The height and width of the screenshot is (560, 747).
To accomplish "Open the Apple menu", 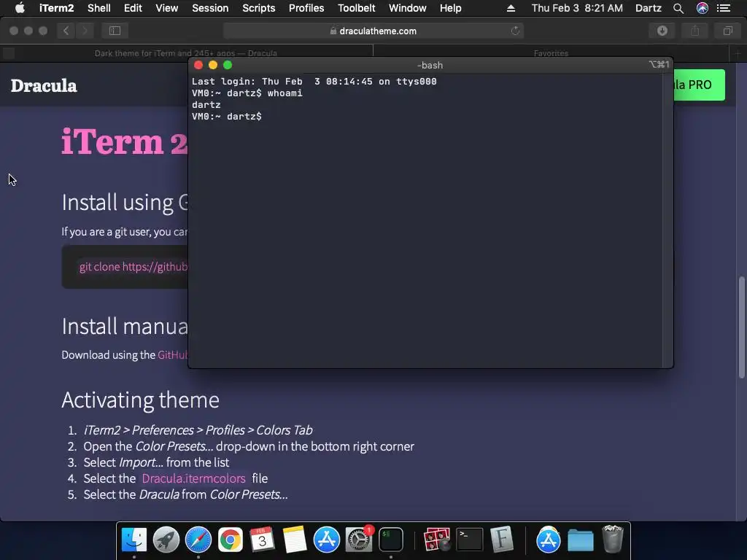I will [20, 8].
